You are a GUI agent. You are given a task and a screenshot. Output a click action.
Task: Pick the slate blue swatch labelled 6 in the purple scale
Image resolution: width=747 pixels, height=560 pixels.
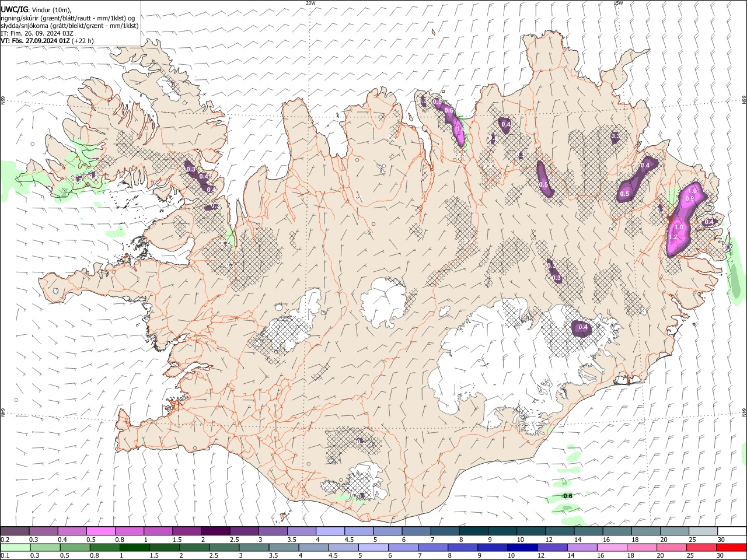click(x=416, y=531)
